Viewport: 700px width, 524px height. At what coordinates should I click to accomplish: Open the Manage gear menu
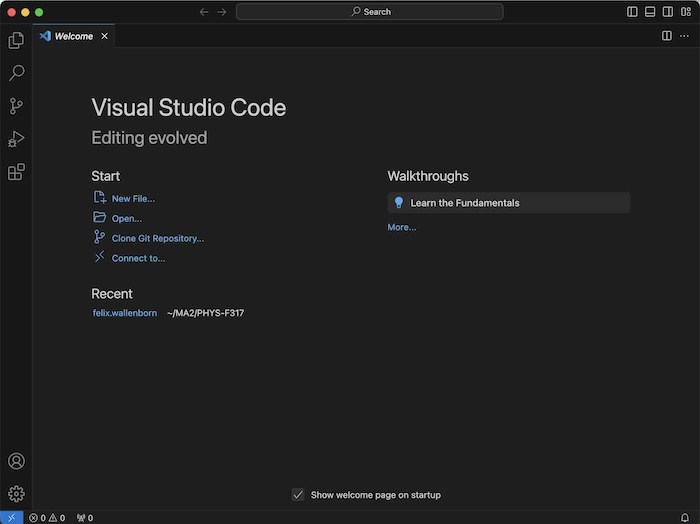coord(16,494)
